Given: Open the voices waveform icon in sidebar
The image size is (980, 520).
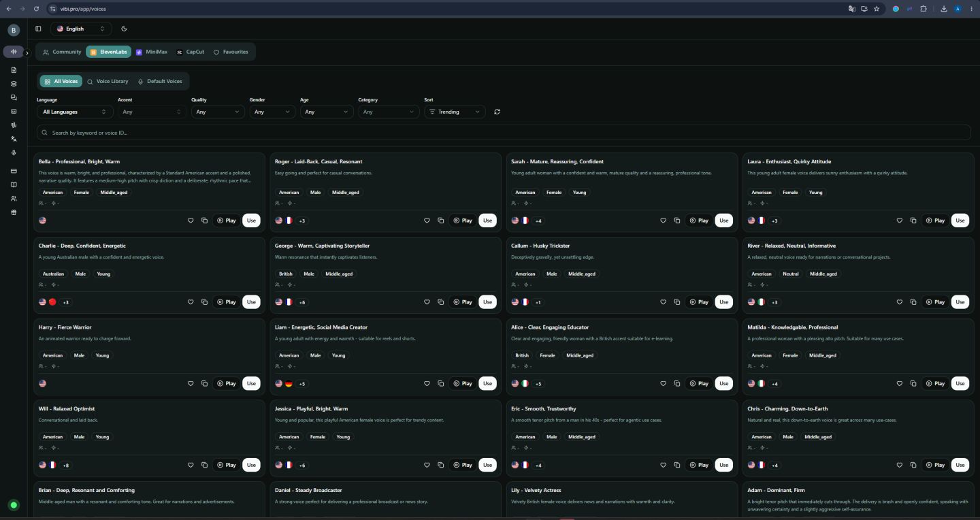Looking at the screenshot, I should [x=14, y=52].
